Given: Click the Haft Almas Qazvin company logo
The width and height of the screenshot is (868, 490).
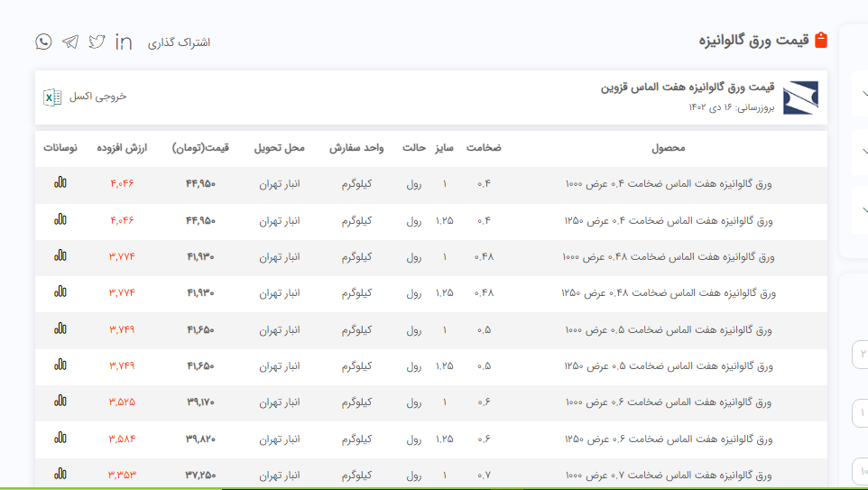Looking at the screenshot, I should tap(800, 97).
